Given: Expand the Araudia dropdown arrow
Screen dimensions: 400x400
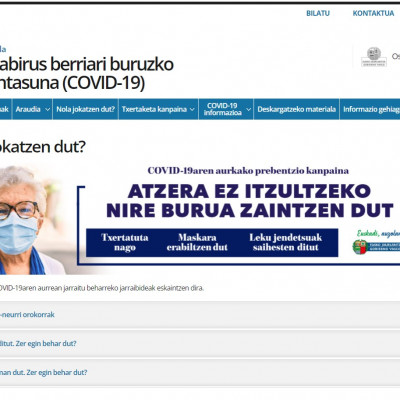Looking at the screenshot, I should [x=47, y=109].
